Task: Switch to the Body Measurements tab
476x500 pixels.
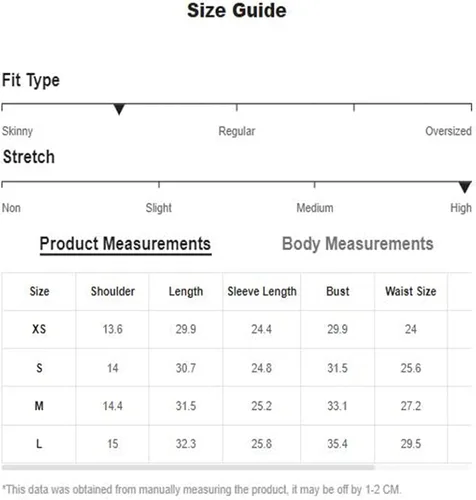Action: click(x=358, y=244)
